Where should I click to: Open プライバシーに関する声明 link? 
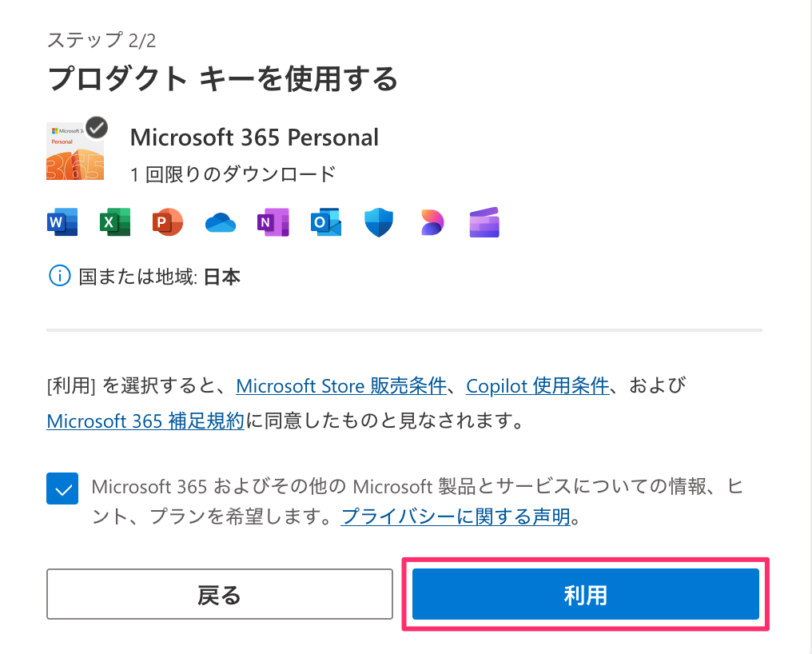pyautogui.click(x=456, y=516)
